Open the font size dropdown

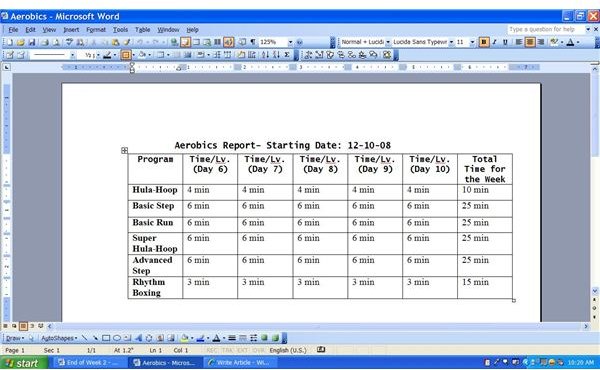coord(472,42)
